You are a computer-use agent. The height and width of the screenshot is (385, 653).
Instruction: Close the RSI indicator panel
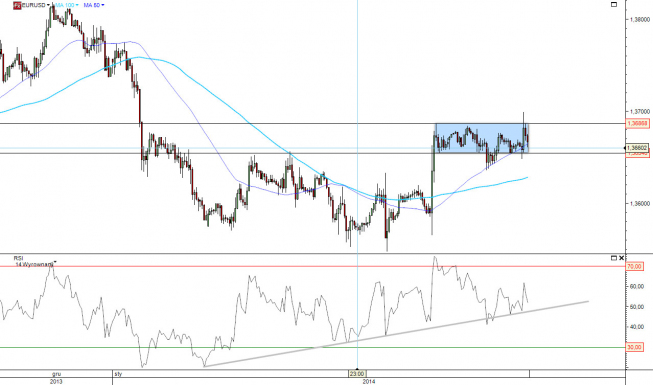(621, 258)
